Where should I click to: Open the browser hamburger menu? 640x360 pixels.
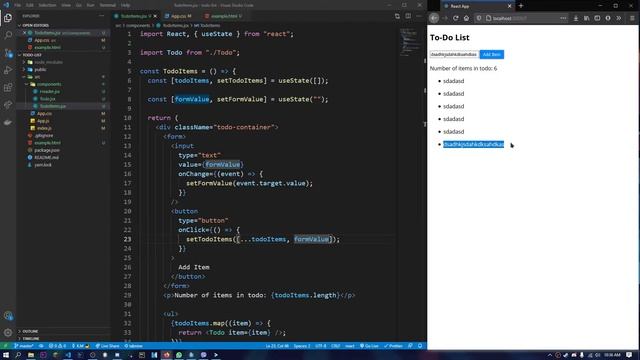[x=632, y=18]
